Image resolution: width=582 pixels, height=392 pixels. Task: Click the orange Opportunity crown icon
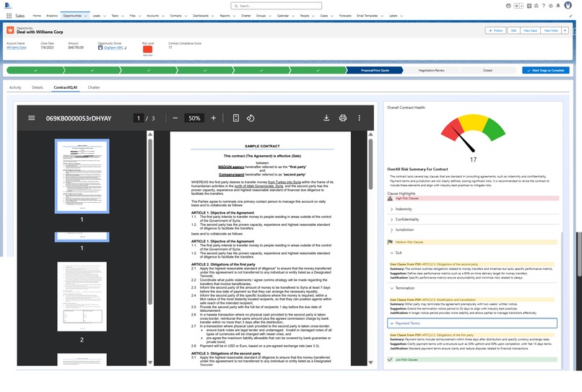10,30
